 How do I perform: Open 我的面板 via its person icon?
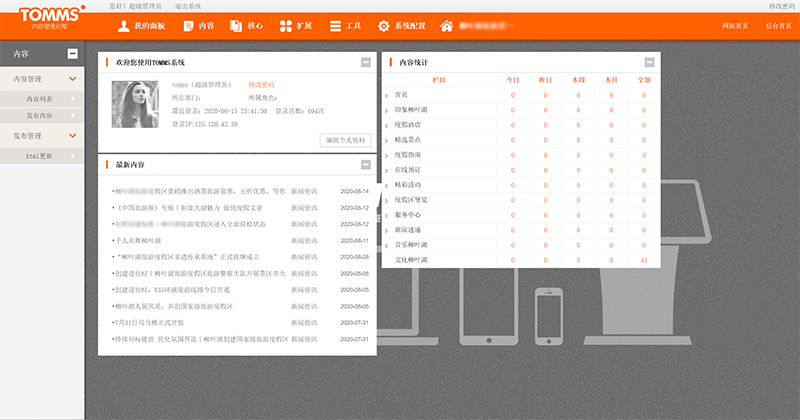coord(123,26)
